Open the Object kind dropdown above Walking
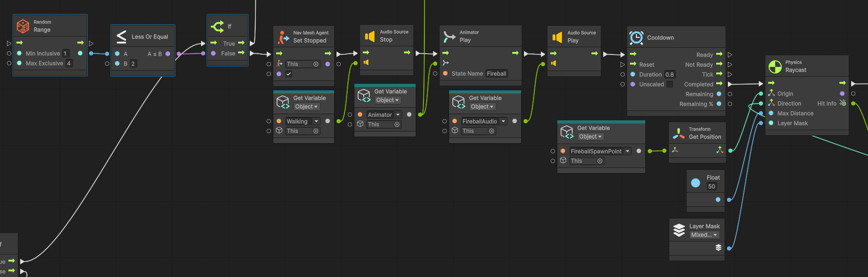 coord(307,107)
